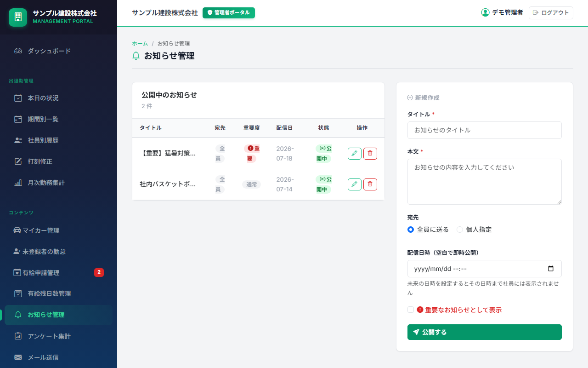Click the calendar-heart icon beside 有給申請管理
The image size is (588, 368).
[x=17, y=273]
